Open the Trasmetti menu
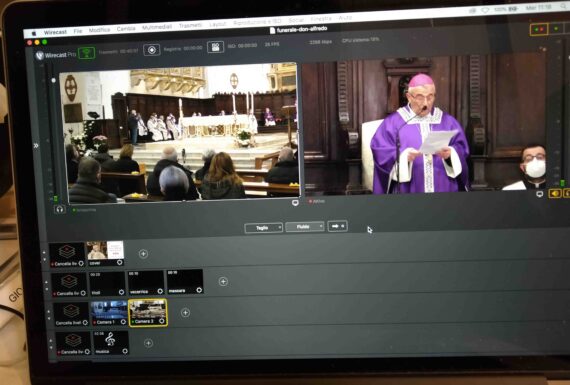Image resolution: width=570 pixels, height=385 pixels. click(190, 25)
